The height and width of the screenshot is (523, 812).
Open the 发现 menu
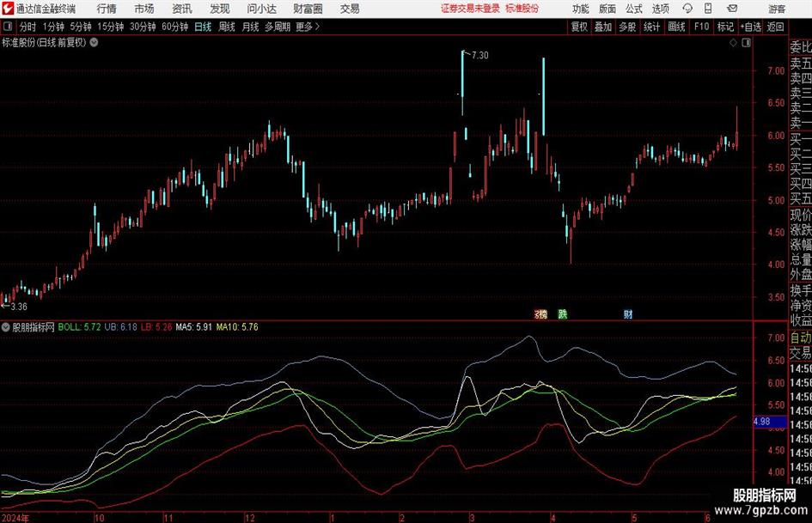coord(220,9)
